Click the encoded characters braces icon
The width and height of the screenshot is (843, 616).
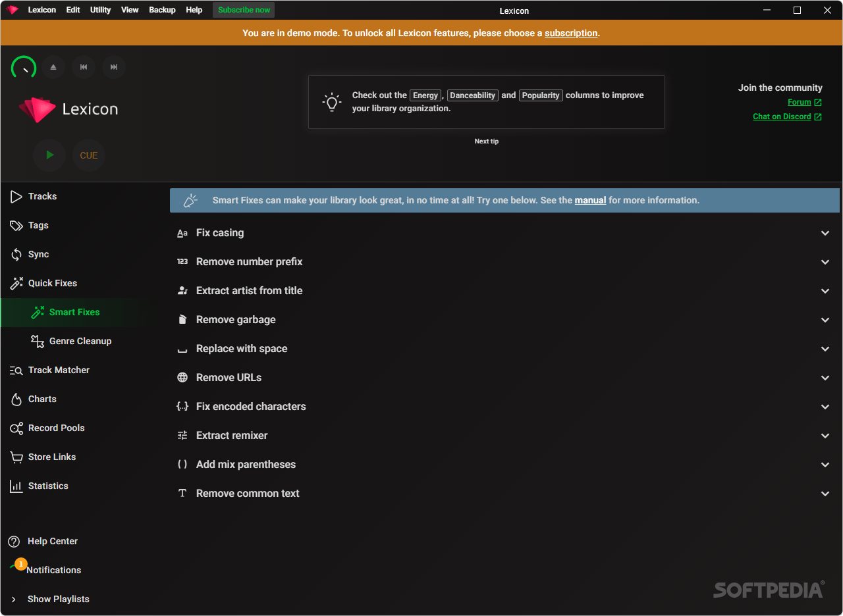182,407
